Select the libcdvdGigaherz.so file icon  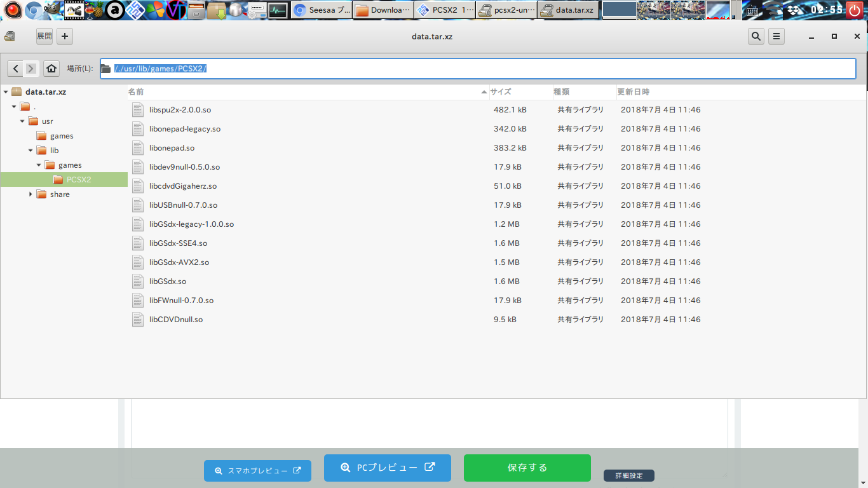tap(138, 186)
